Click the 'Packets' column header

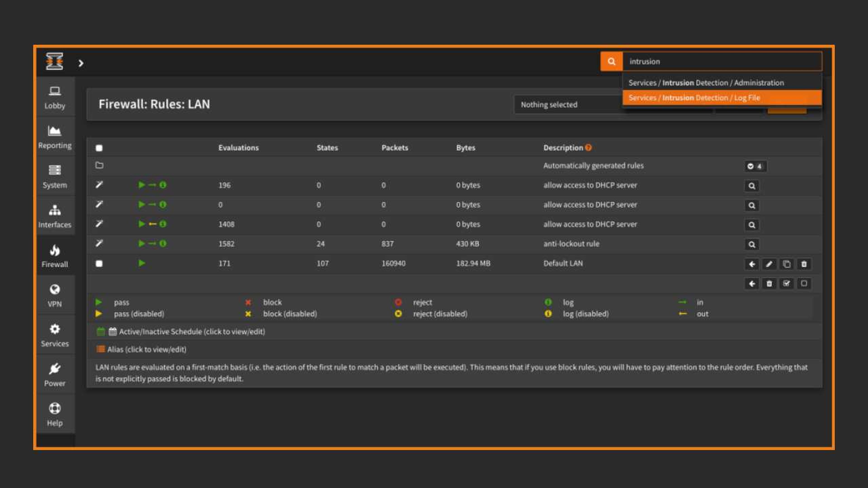click(x=395, y=148)
